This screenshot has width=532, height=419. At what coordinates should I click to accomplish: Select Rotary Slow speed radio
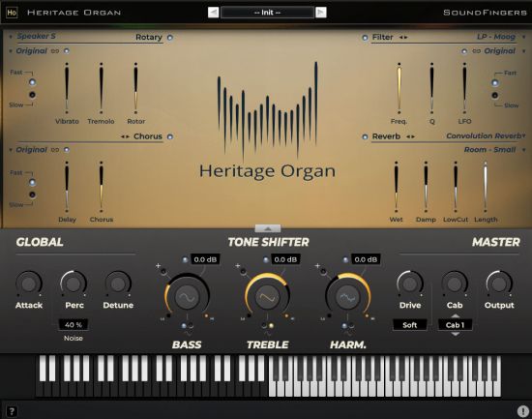pos(32,95)
